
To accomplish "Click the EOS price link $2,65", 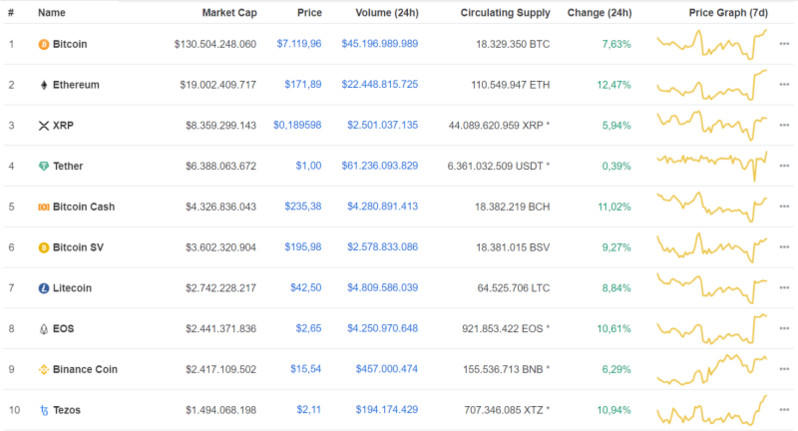I will pyautogui.click(x=308, y=328).
